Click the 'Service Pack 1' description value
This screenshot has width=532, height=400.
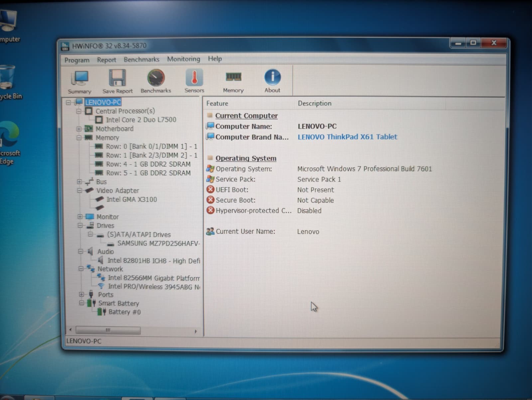coord(319,179)
